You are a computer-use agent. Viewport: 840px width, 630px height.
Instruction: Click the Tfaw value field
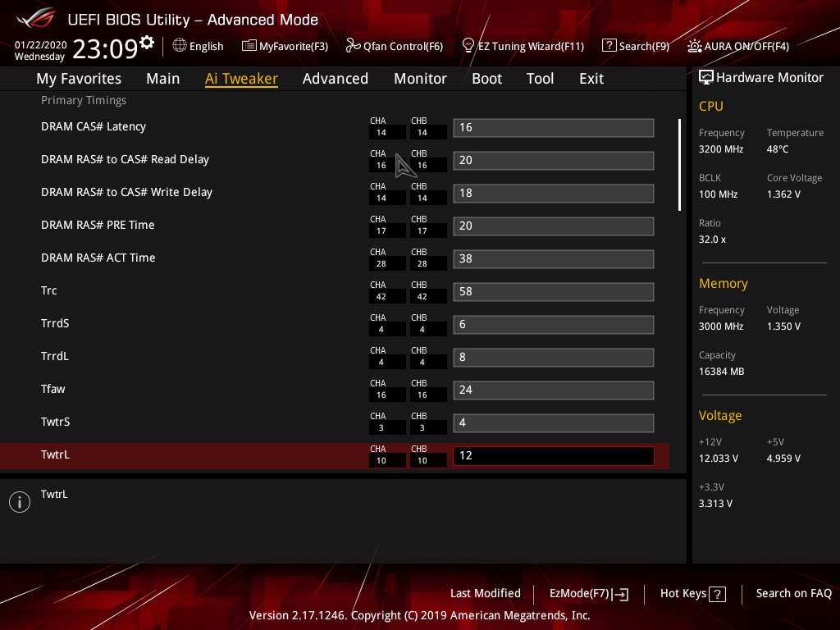(x=554, y=390)
